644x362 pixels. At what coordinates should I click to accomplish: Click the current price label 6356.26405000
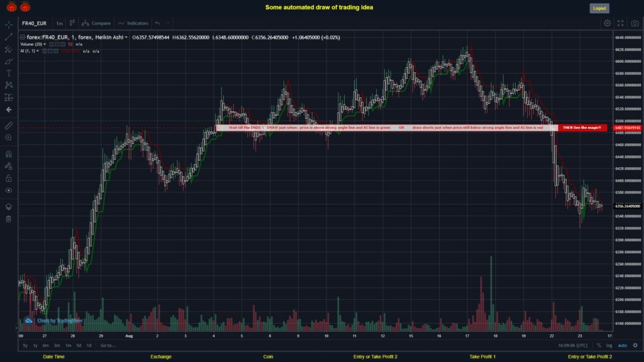[x=628, y=206]
